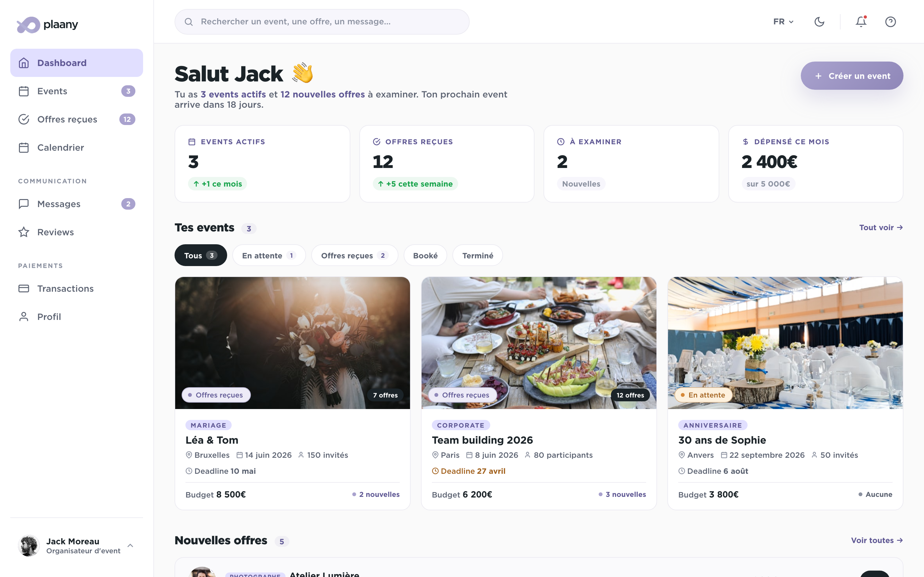Follow the Tout voir link for events
Image resolution: width=924 pixels, height=577 pixels.
pyautogui.click(x=880, y=228)
